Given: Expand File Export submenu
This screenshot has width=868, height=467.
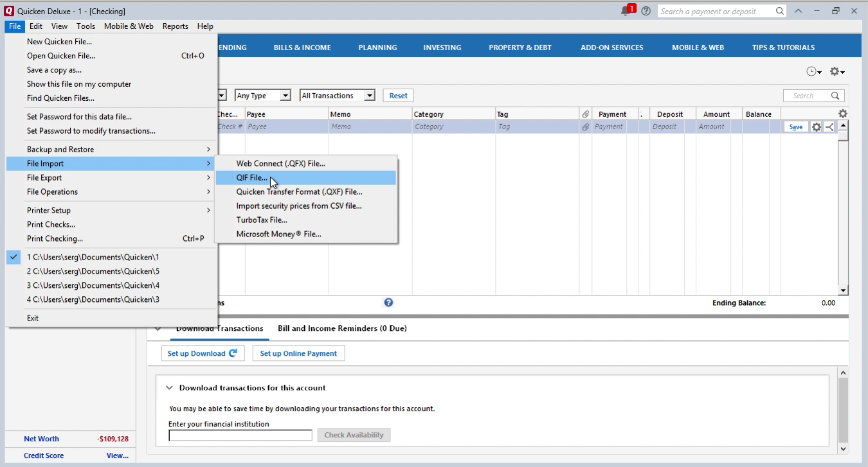Looking at the screenshot, I should (x=110, y=178).
